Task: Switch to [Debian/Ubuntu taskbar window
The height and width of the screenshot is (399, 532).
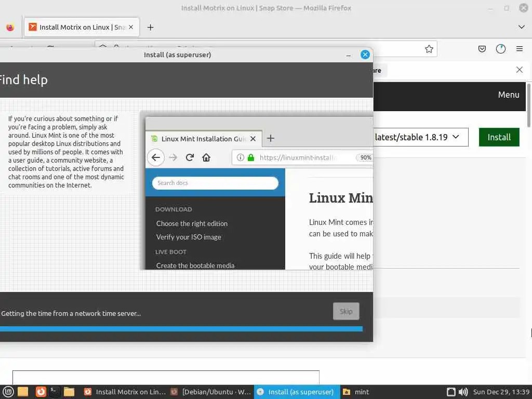Action: pos(211,392)
